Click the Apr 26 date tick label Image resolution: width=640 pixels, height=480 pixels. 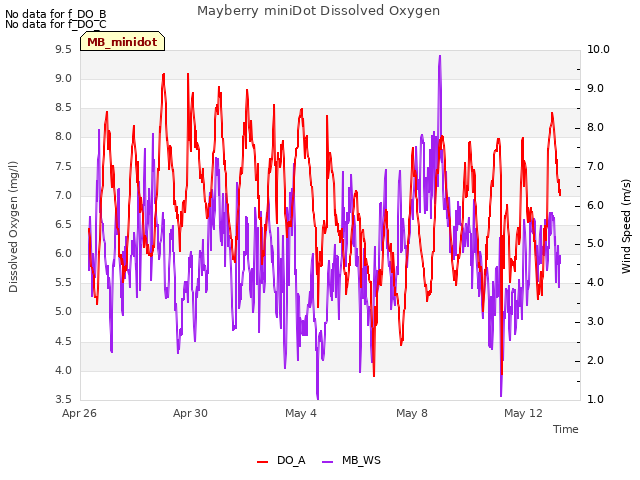click(80, 413)
